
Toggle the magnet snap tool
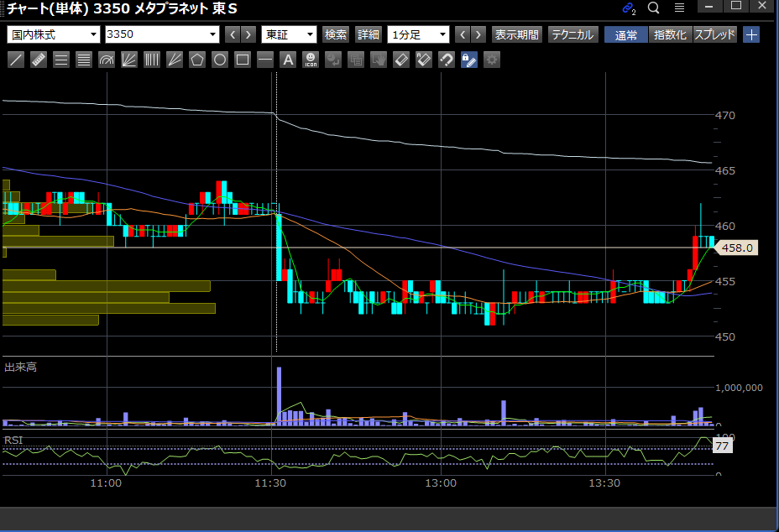pos(447,60)
